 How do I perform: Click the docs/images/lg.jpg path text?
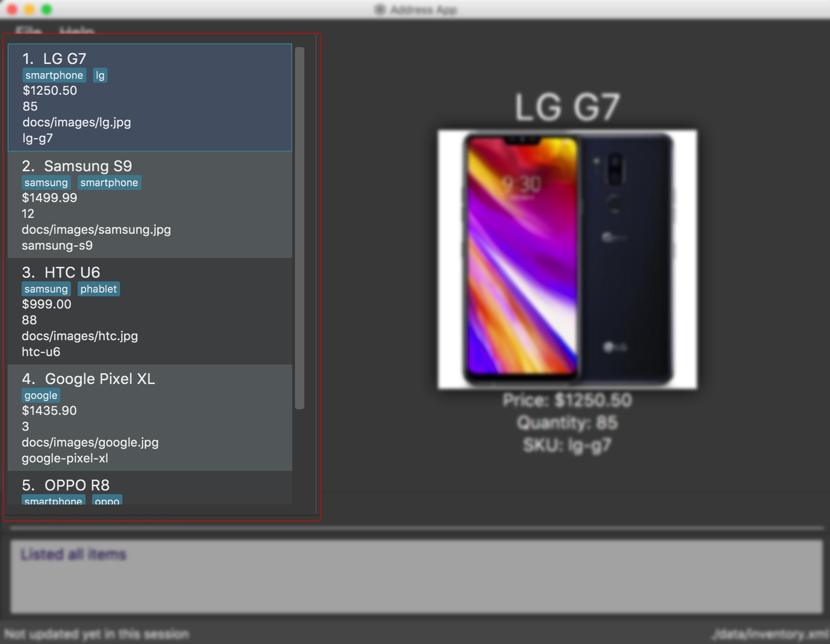point(77,122)
